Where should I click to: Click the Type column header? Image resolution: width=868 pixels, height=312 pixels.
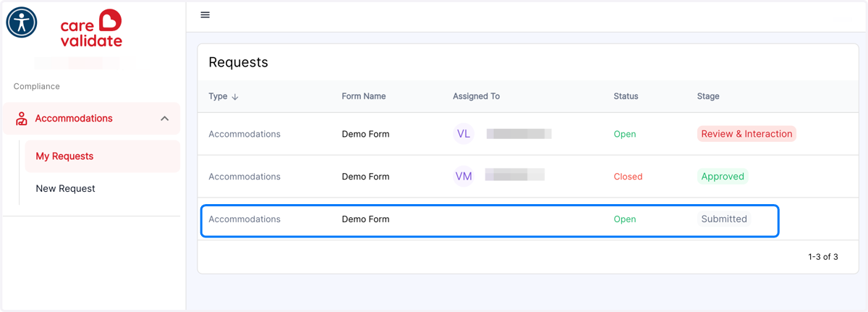(x=218, y=96)
